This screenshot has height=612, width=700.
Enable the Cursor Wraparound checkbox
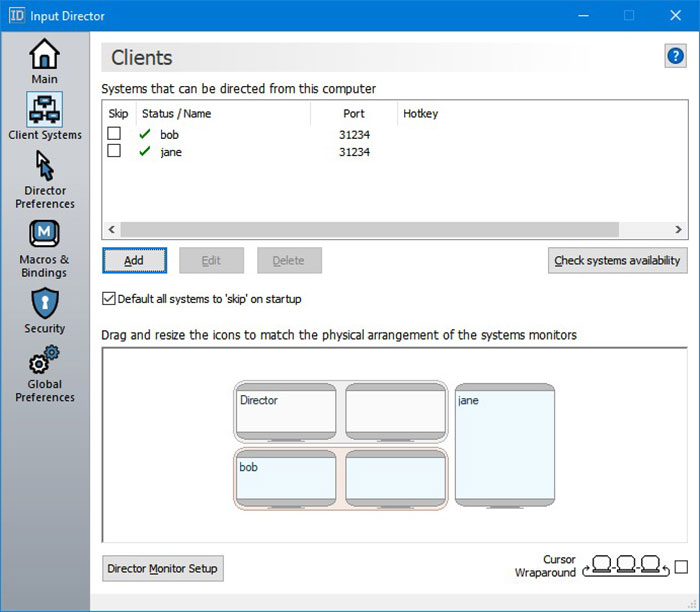(x=681, y=567)
